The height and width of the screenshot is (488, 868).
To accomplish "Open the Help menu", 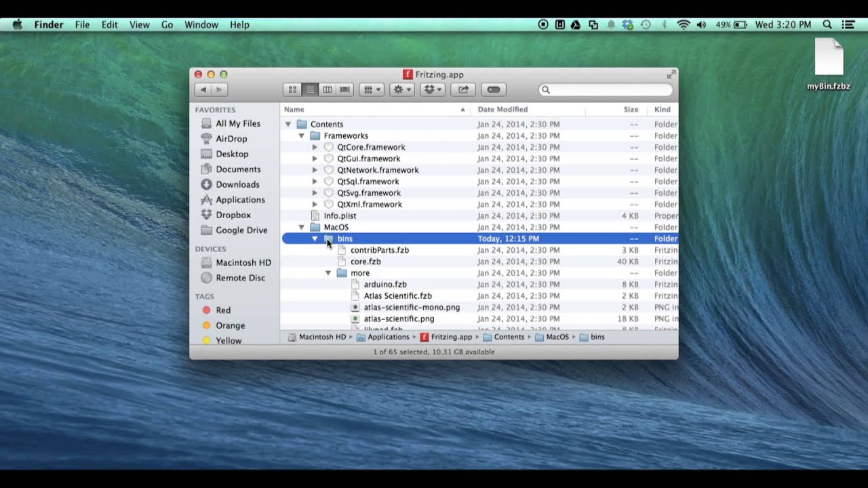I will pyautogui.click(x=239, y=24).
